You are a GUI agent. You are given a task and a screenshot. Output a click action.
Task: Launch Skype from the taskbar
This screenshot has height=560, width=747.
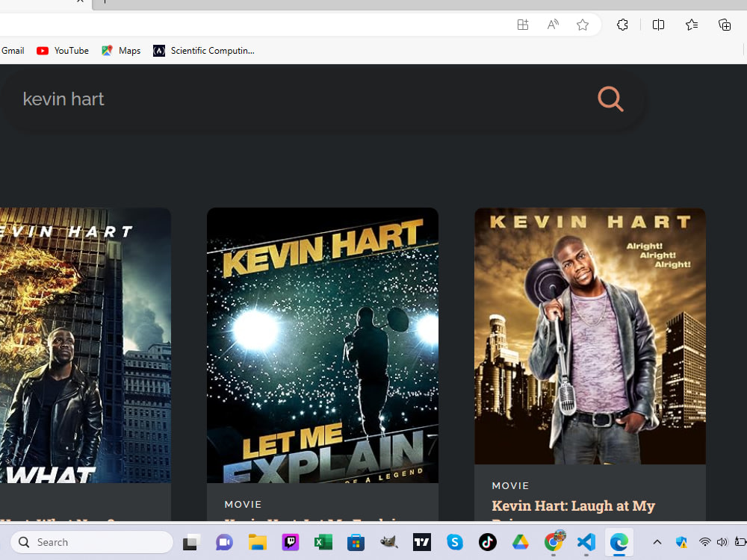(x=454, y=542)
